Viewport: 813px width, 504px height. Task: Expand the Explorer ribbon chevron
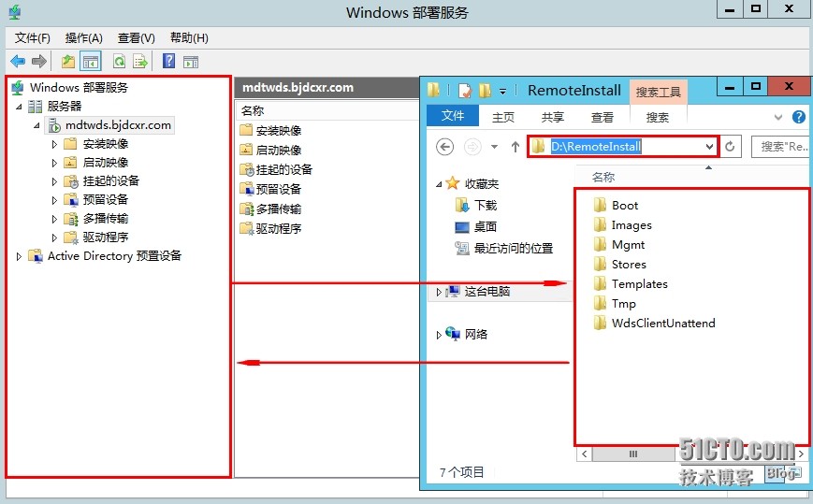(777, 118)
